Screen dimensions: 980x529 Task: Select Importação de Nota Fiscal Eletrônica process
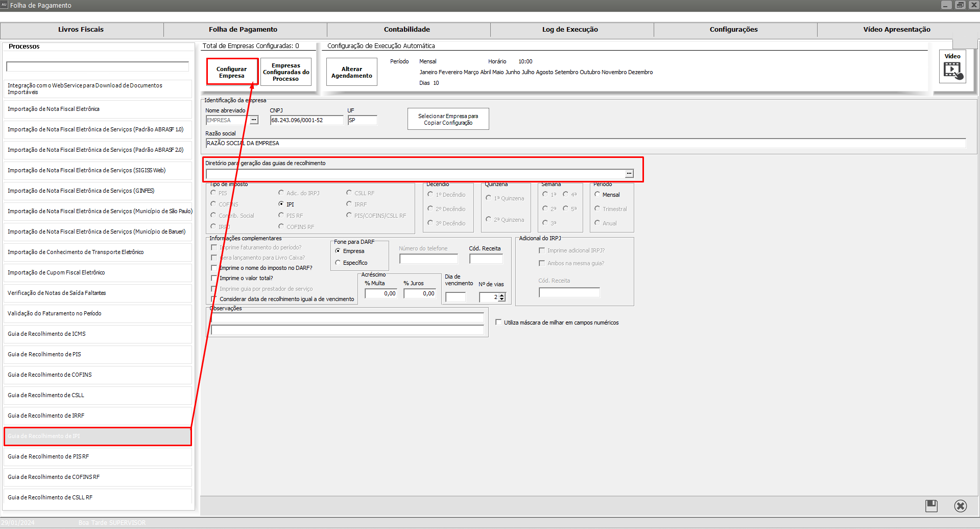[98, 109]
